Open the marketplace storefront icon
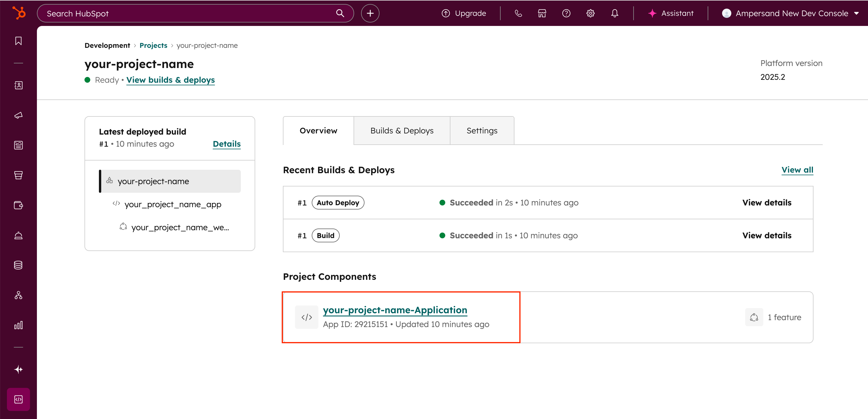868x419 pixels. tap(542, 13)
